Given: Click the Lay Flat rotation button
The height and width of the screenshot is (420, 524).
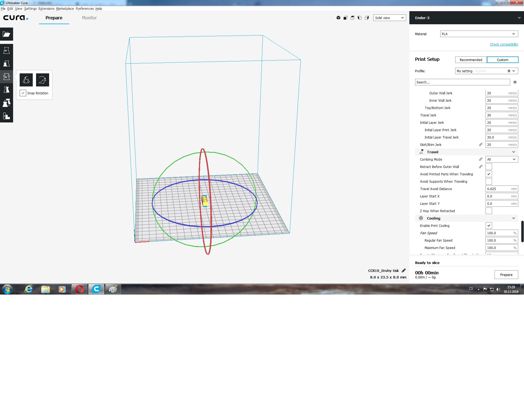Looking at the screenshot, I should click(43, 80).
